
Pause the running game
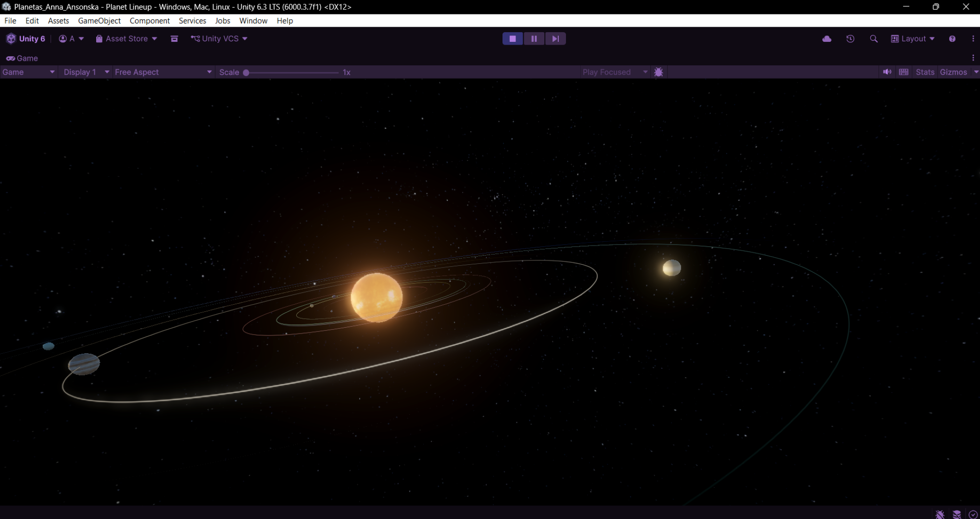click(534, 39)
